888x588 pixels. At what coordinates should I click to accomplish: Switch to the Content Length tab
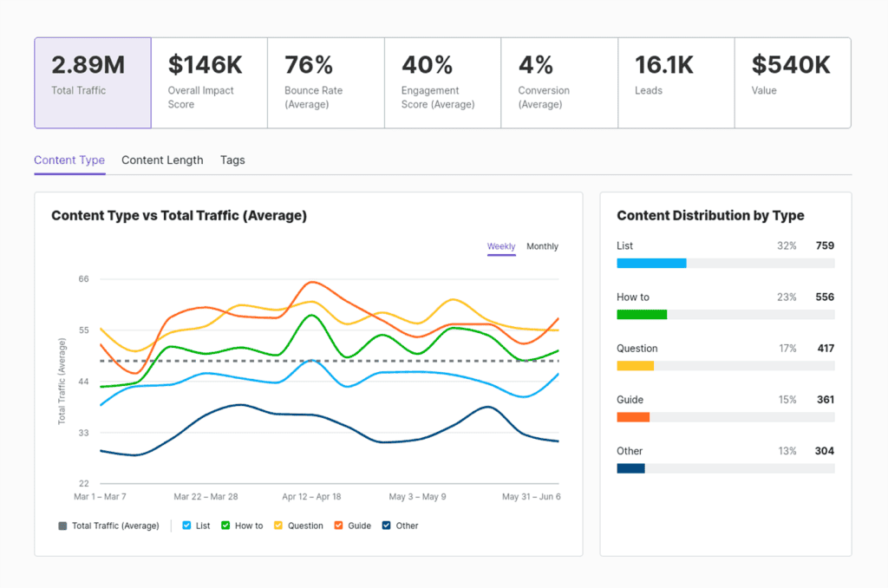pyautogui.click(x=162, y=160)
